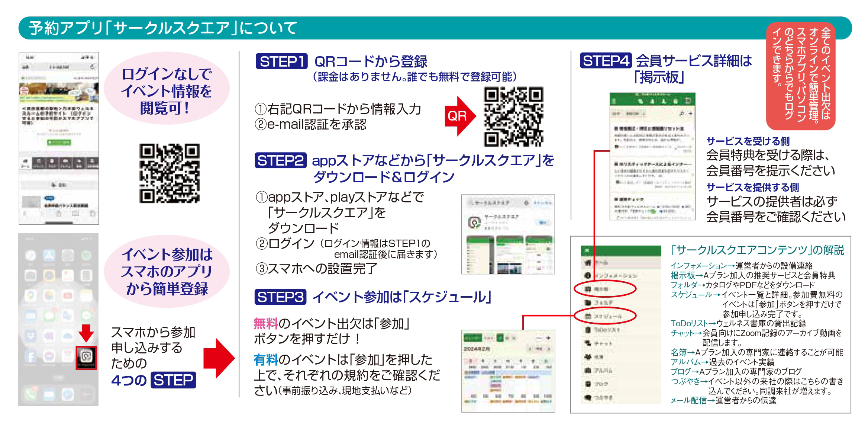Click the STEP1 badge
Image resolution: width=868 pixels, height=429 pixels.
[281, 61]
